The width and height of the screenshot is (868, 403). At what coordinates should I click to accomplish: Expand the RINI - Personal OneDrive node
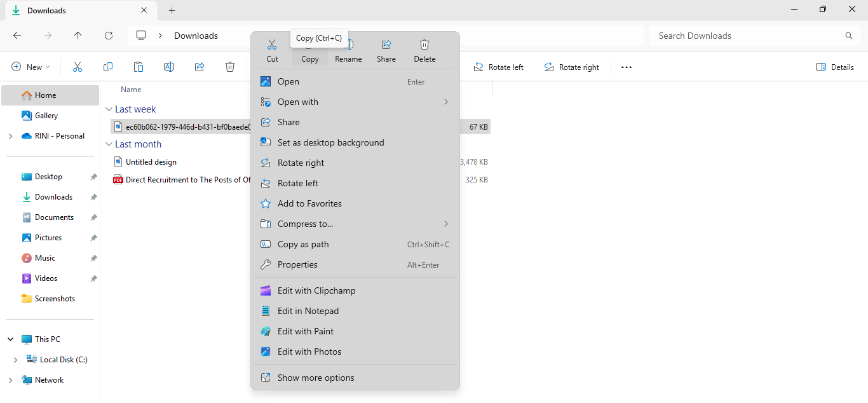[10, 136]
